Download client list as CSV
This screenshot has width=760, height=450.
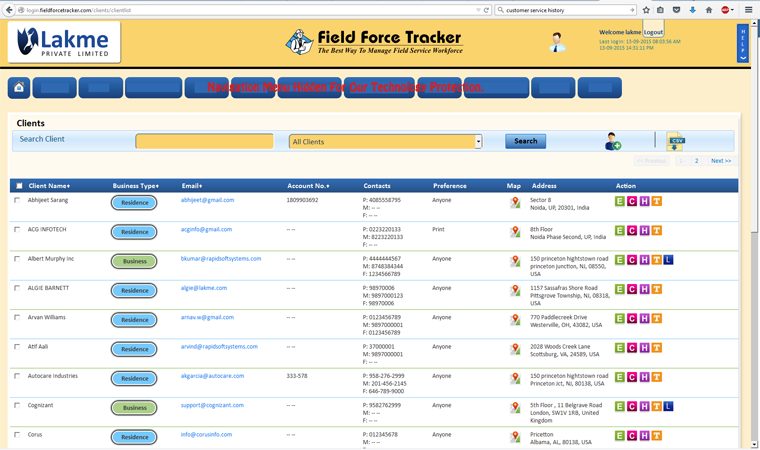tap(675, 142)
